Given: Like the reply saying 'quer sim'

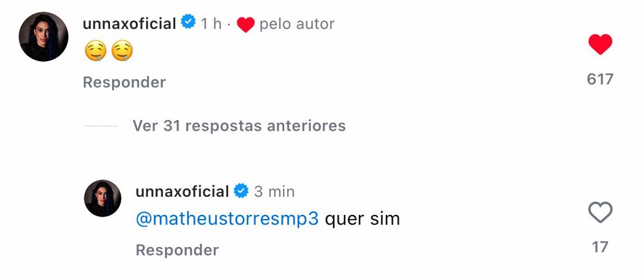Looking at the screenshot, I should pos(600,212).
